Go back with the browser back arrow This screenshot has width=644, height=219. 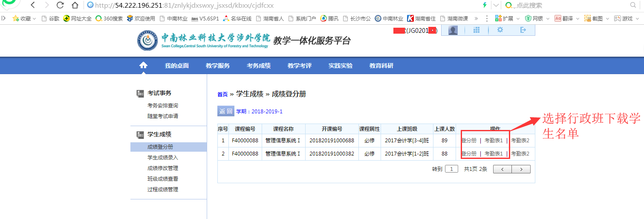point(33,5)
